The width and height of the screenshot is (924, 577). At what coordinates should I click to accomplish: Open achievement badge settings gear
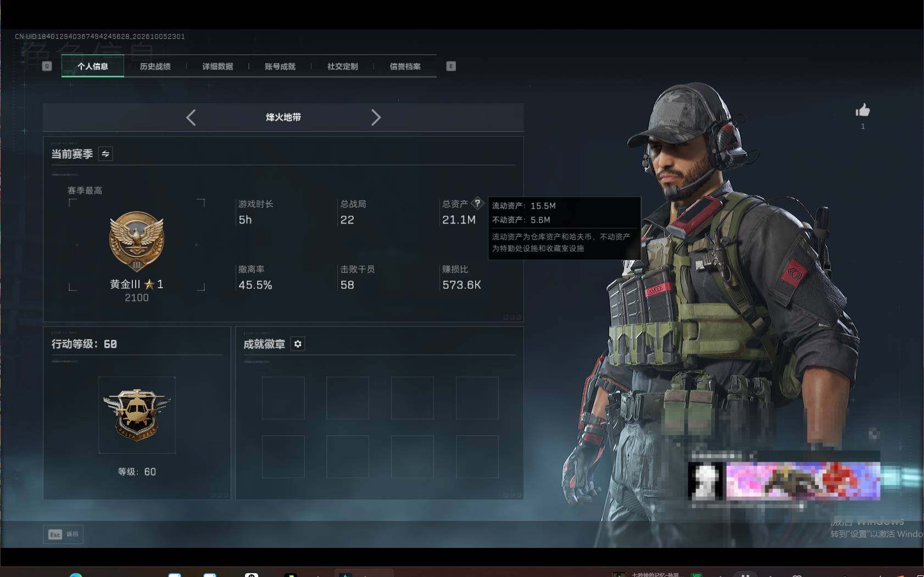(x=298, y=344)
